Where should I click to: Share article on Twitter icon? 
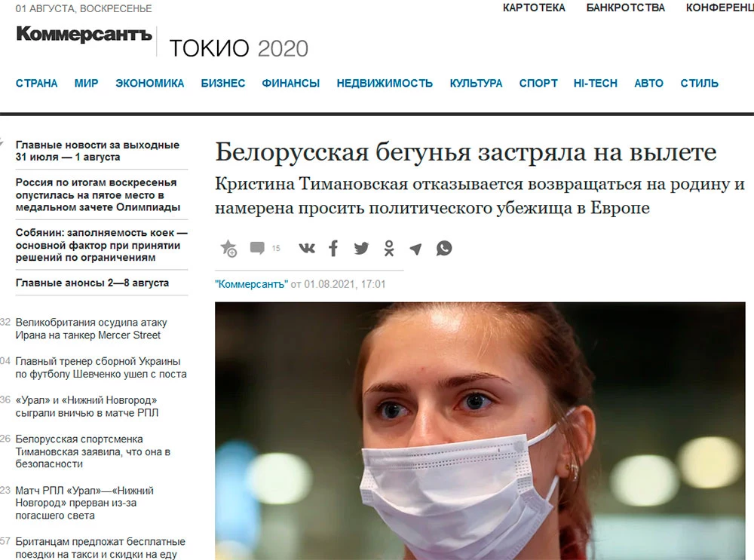[361, 248]
